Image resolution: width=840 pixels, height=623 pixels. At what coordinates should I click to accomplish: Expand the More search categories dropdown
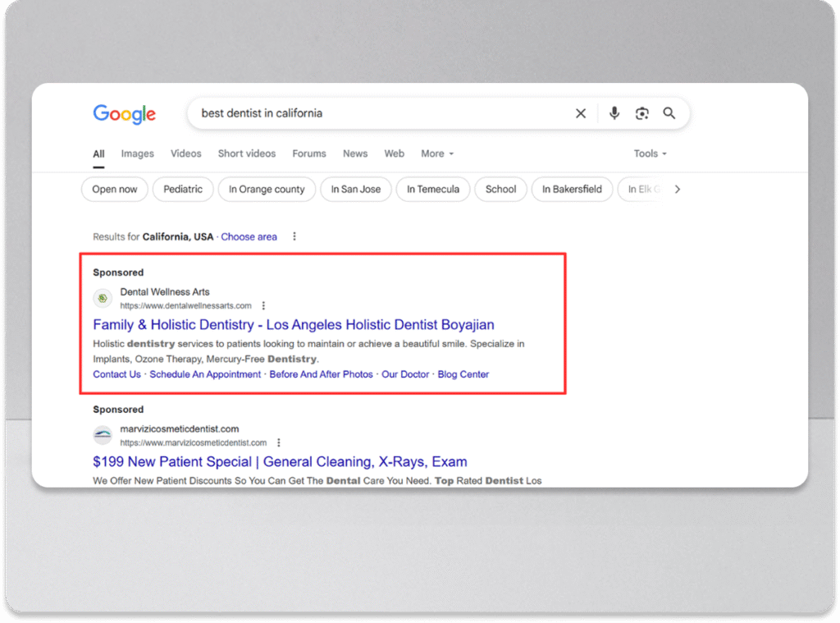click(x=436, y=153)
